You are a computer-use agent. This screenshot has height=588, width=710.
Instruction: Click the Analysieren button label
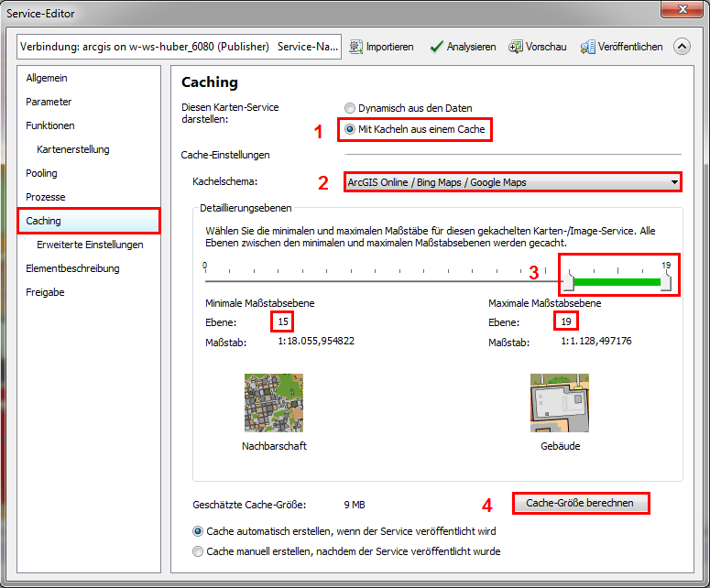click(x=471, y=47)
